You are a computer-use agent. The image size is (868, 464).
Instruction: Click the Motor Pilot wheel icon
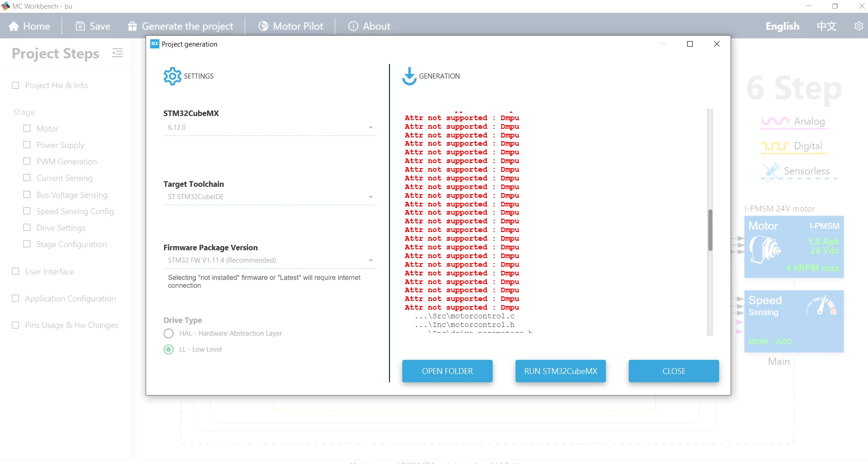[263, 26]
